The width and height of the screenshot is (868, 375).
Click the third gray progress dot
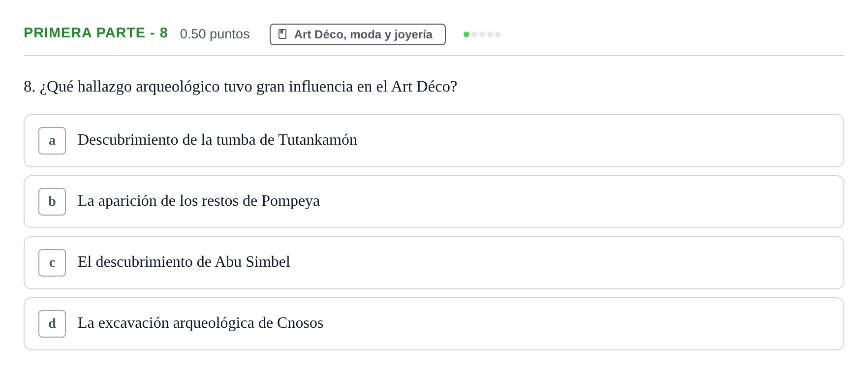[x=482, y=34]
